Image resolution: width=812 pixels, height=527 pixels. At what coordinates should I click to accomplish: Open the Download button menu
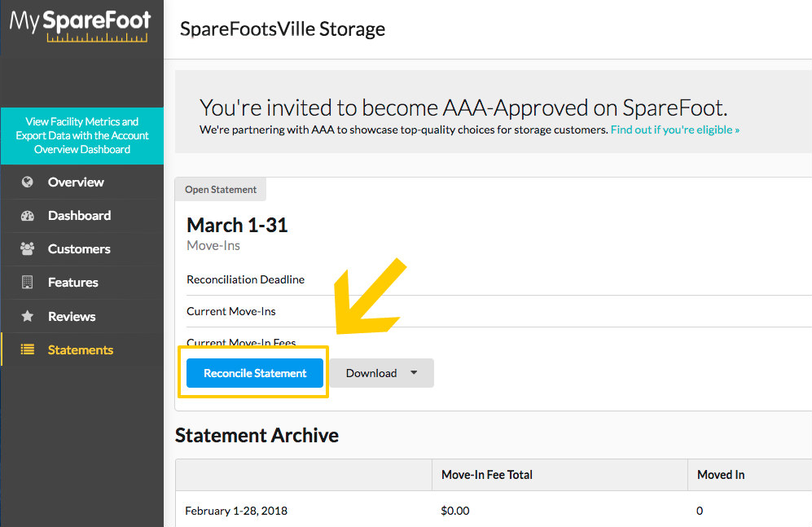click(382, 373)
